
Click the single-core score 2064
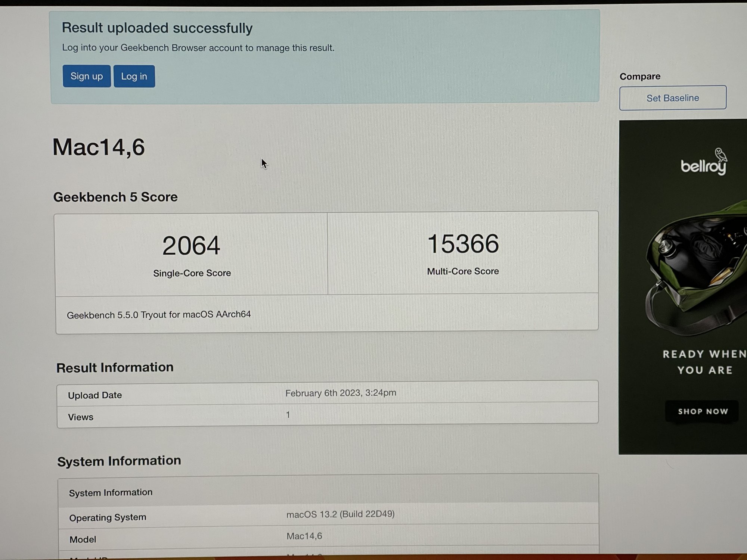(x=191, y=246)
